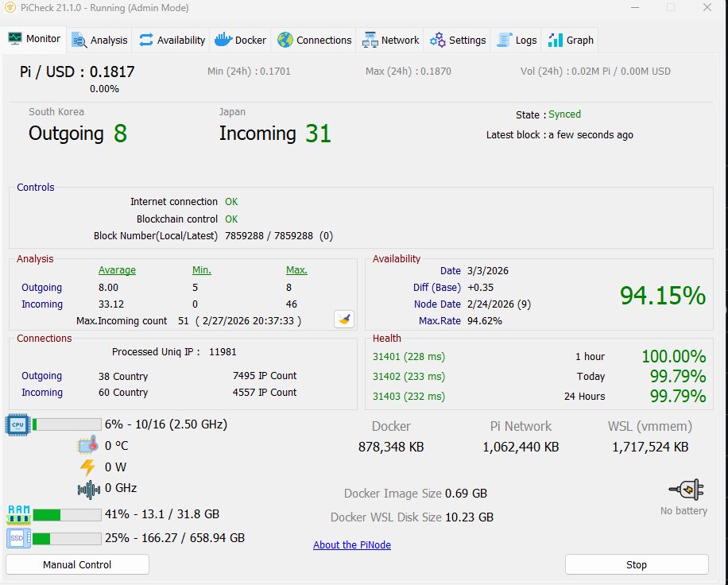Click the RAM usage progress bar
Image resolution: width=728 pixels, height=585 pixels.
(x=67, y=514)
